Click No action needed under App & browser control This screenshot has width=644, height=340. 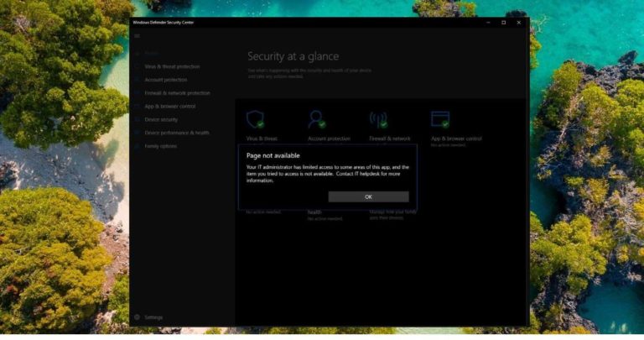[448, 145]
